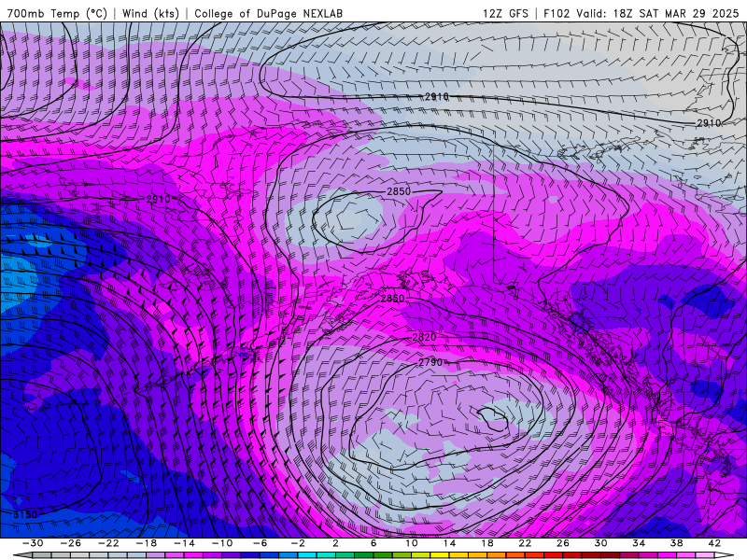Click the -2 color scale label

(x=297, y=543)
